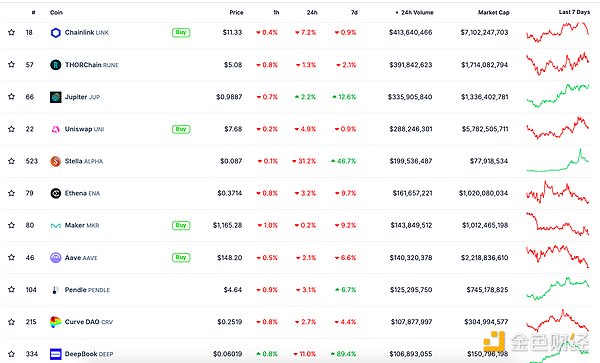600x363 pixels.
Task: Click the Buy button for Uniswap
Action: pos(181,129)
